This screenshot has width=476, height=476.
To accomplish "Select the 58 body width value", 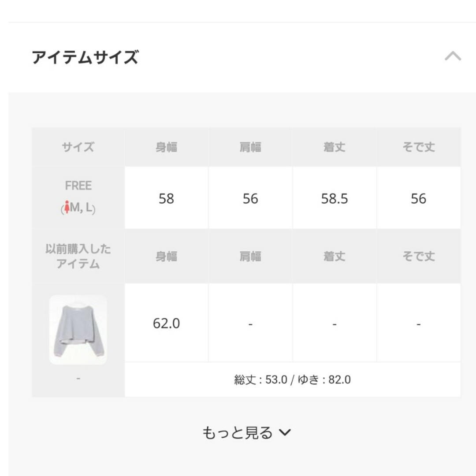I will [x=166, y=198].
